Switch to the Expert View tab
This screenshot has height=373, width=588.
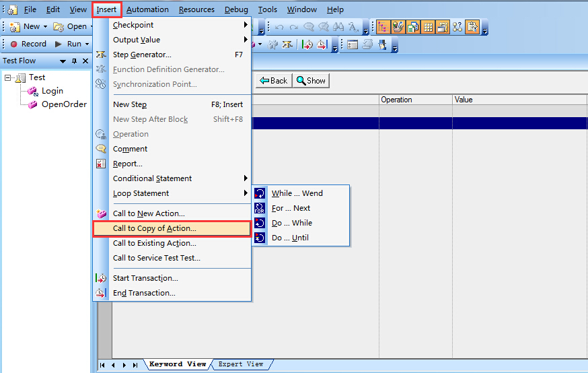point(241,364)
